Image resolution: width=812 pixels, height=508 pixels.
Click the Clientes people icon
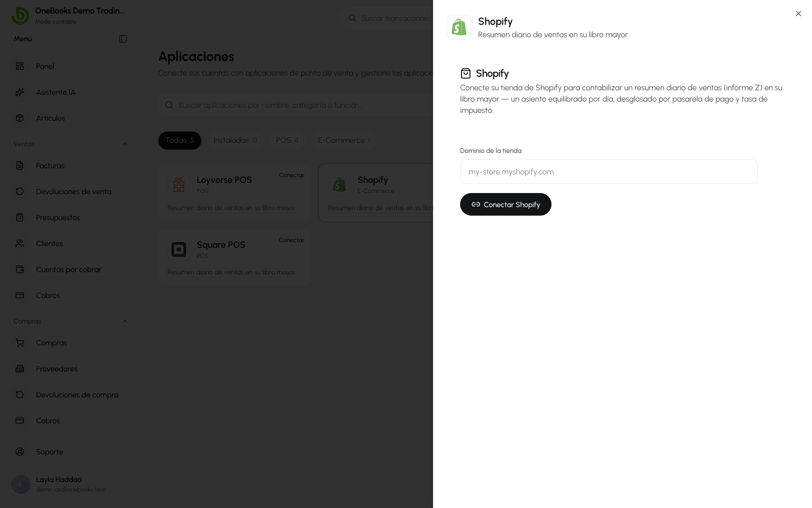click(20, 243)
